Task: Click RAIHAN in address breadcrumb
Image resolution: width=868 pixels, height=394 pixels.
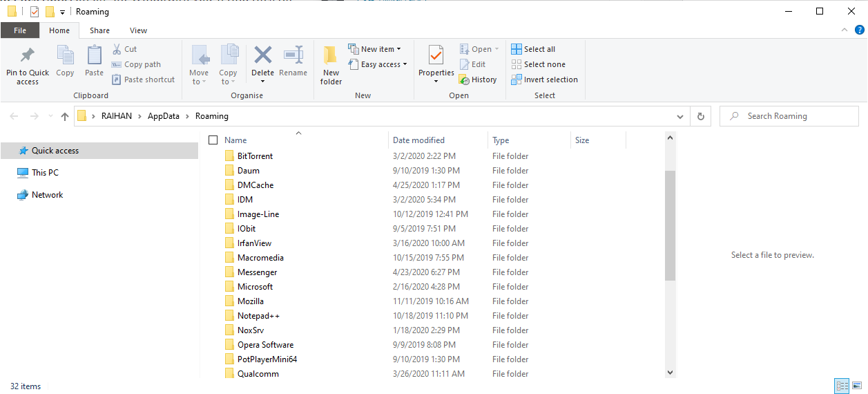Action: 118,116
